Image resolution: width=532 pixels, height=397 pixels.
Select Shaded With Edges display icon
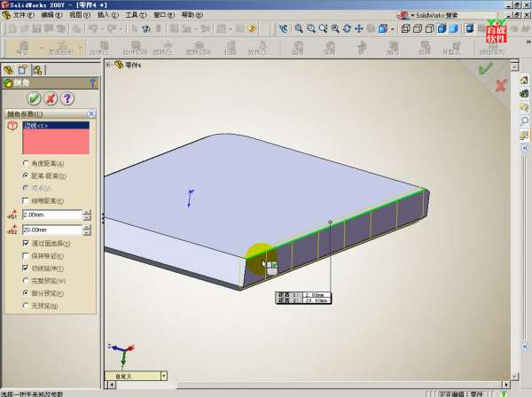tap(442, 29)
